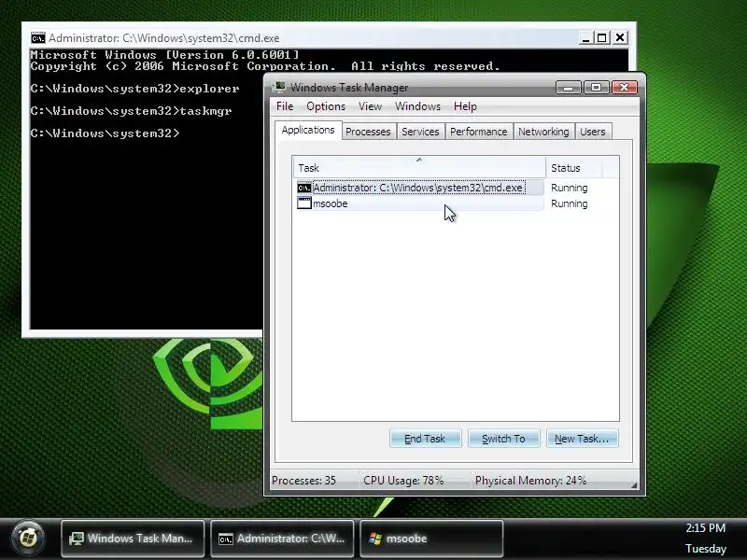Click the cmd prompt line C:\Windows\system32>
The image size is (747, 560).
point(105,133)
